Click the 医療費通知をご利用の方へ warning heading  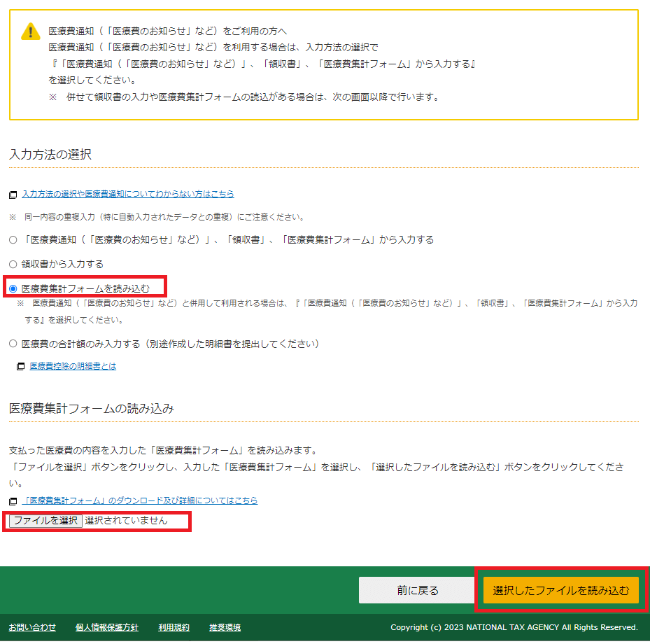167,31
